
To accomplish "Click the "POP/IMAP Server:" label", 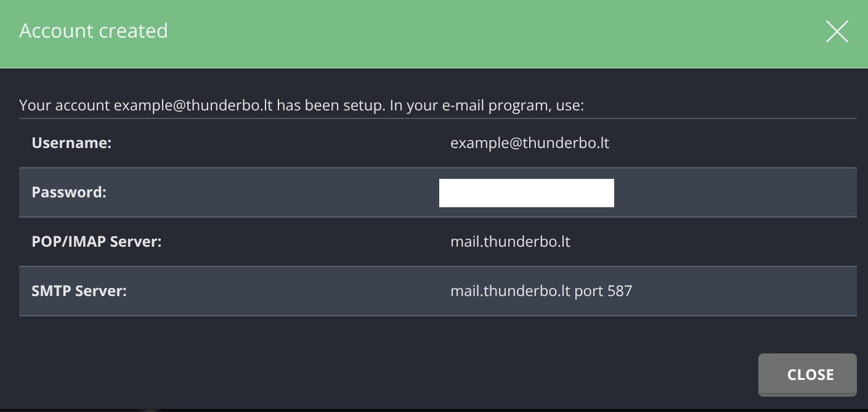I will click(x=96, y=242).
